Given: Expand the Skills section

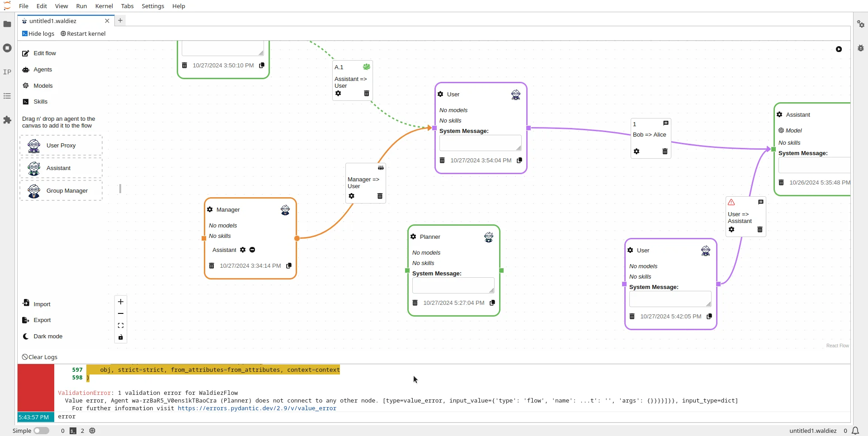Looking at the screenshot, I should coord(40,102).
